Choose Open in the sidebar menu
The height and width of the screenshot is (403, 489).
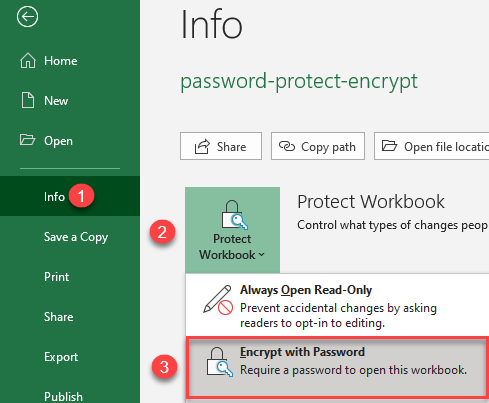[x=70, y=140]
